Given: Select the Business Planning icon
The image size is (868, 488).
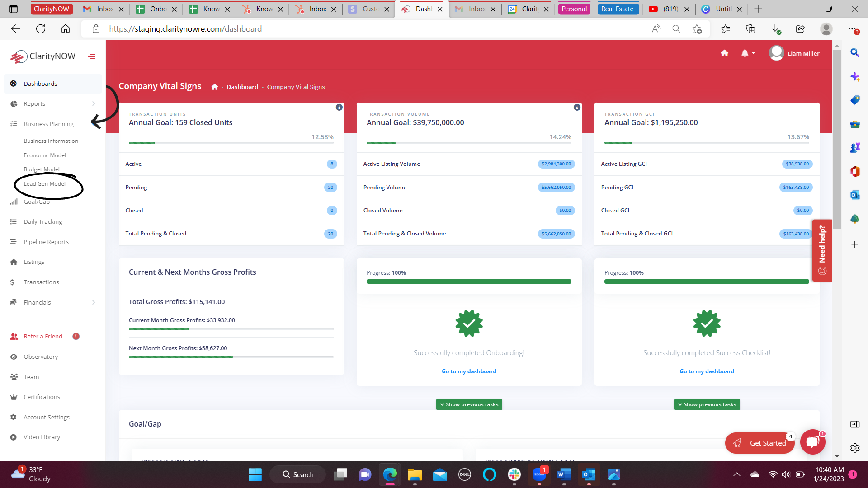Looking at the screenshot, I should (x=13, y=123).
